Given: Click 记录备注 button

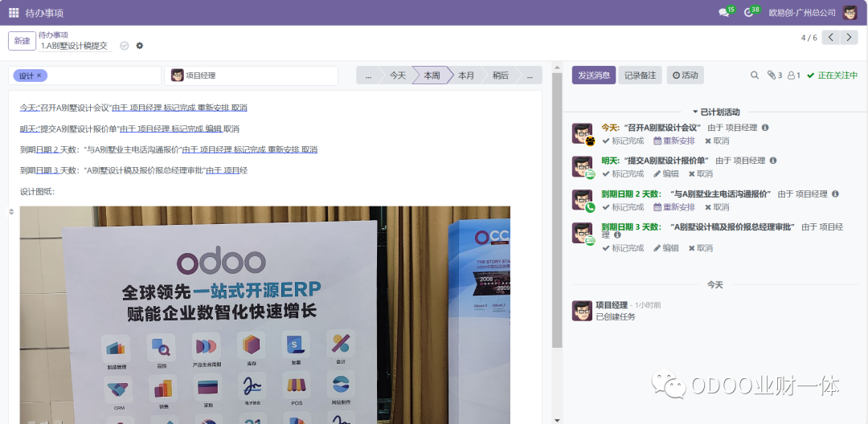Looking at the screenshot, I should [x=640, y=75].
